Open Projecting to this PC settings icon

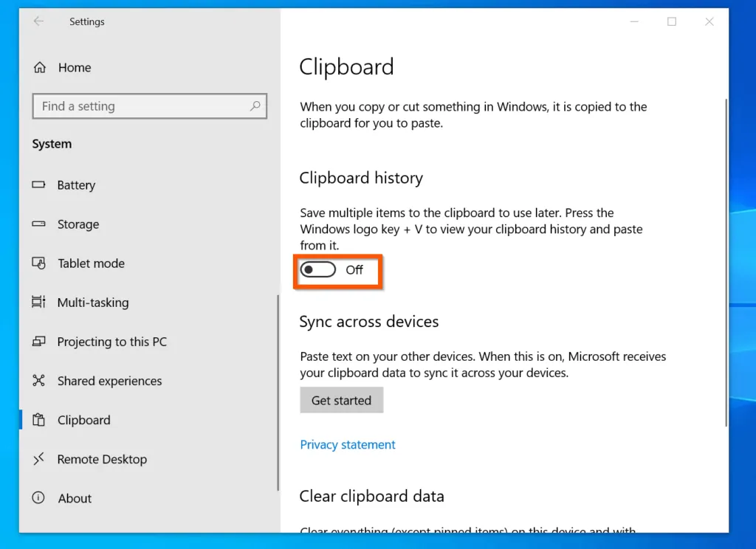coord(39,342)
